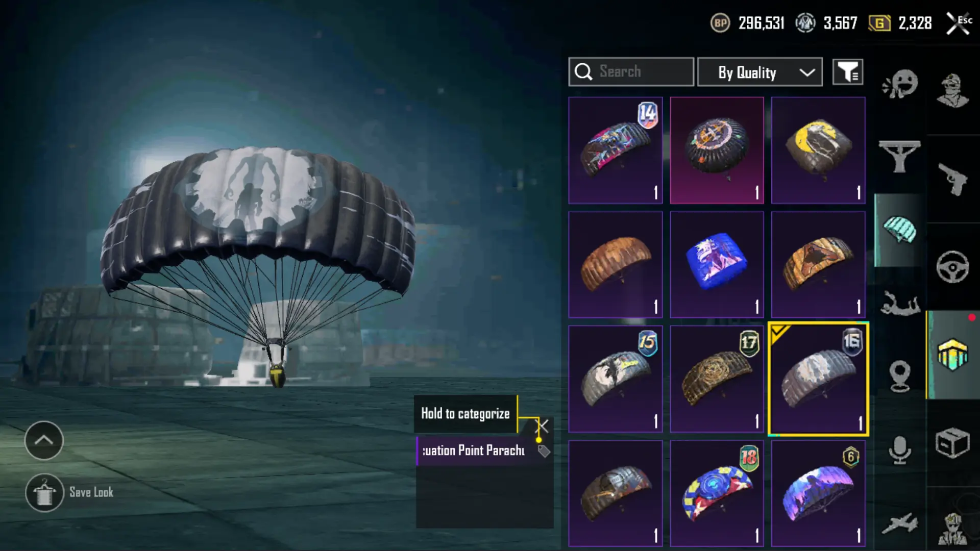Select the parachute category tab
Screen dimensions: 980x551
(x=900, y=230)
